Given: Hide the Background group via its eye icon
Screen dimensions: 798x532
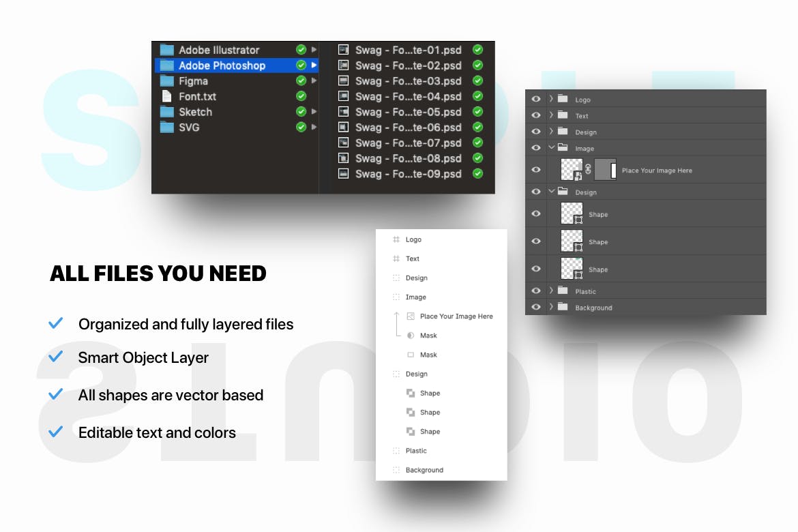Looking at the screenshot, I should [536, 307].
